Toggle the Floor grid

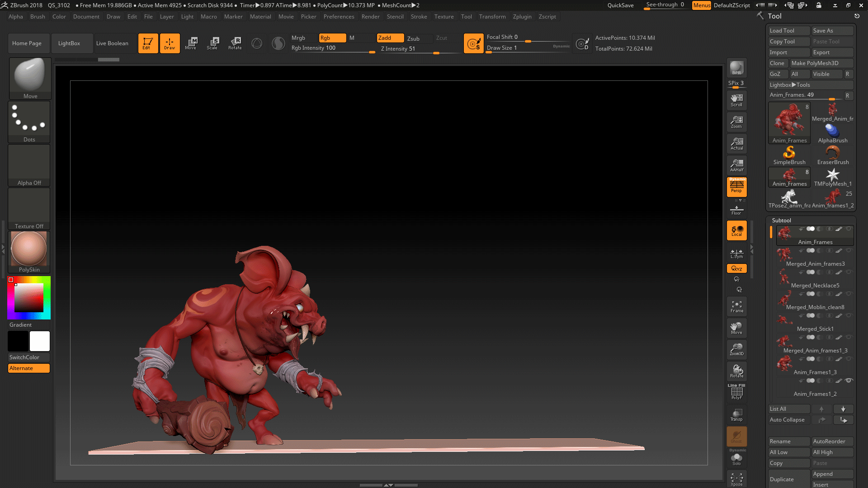[736, 211]
